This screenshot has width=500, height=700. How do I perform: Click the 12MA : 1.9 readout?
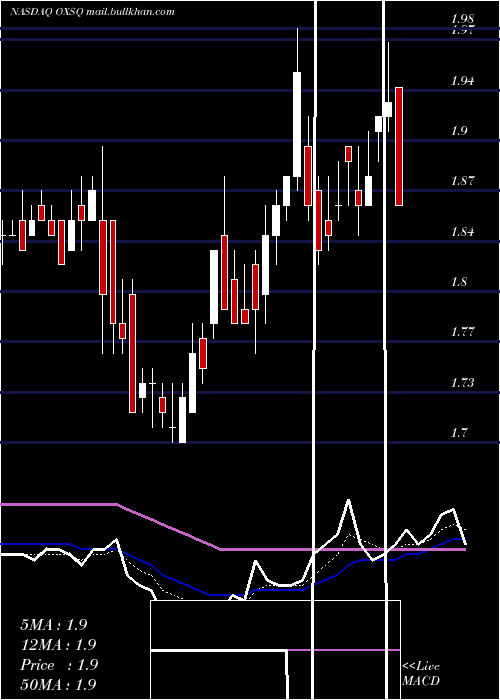point(58,645)
